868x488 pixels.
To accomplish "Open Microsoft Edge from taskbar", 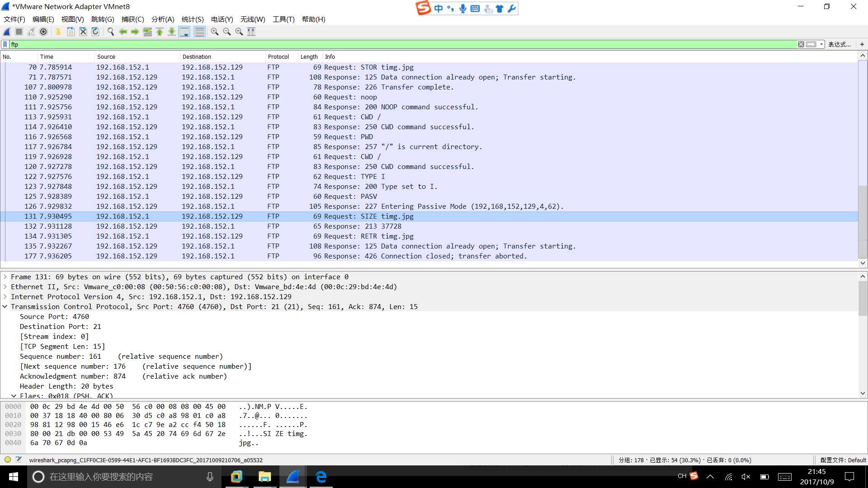I will point(321,477).
